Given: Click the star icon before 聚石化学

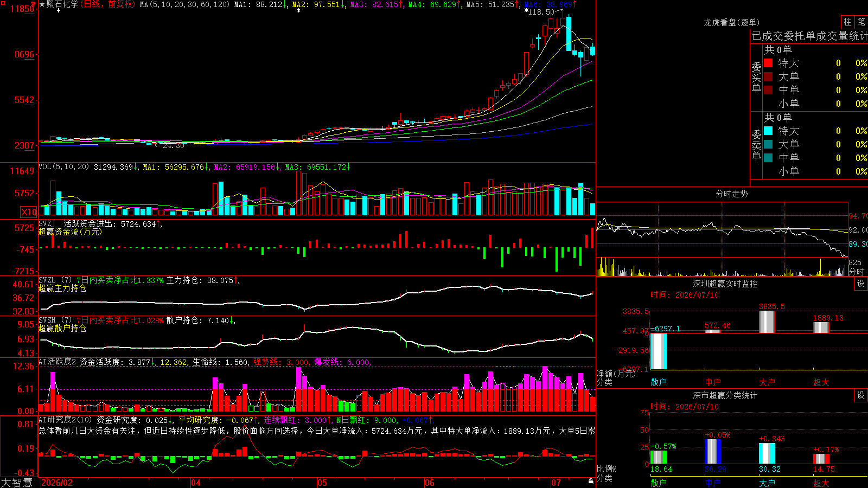Looking at the screenshot, I should 42,4.
